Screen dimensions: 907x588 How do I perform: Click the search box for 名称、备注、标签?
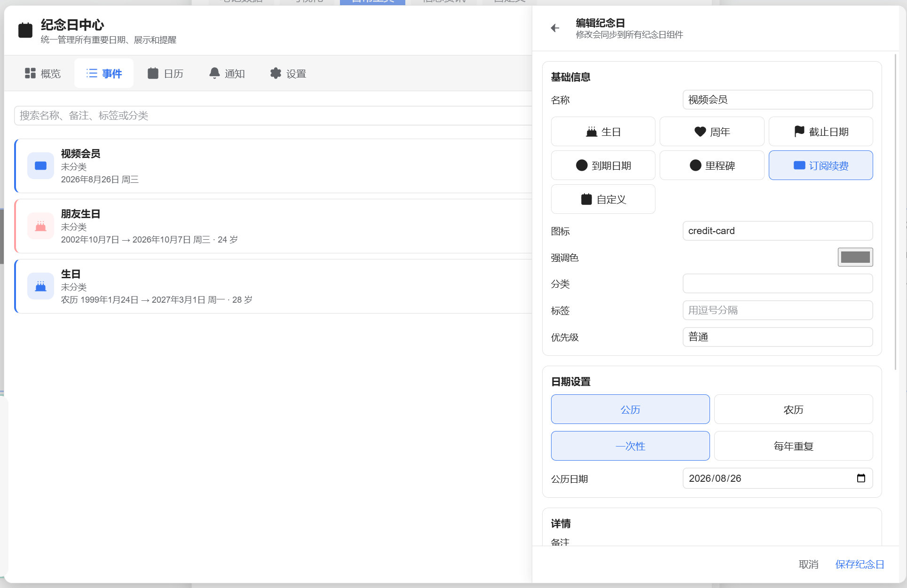pyautogui.click(x=273, y=116)
